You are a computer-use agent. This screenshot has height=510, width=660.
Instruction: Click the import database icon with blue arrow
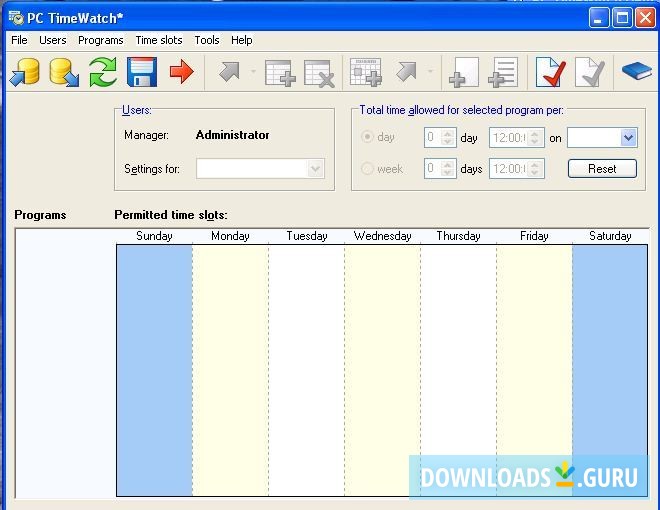click(25, 72)
